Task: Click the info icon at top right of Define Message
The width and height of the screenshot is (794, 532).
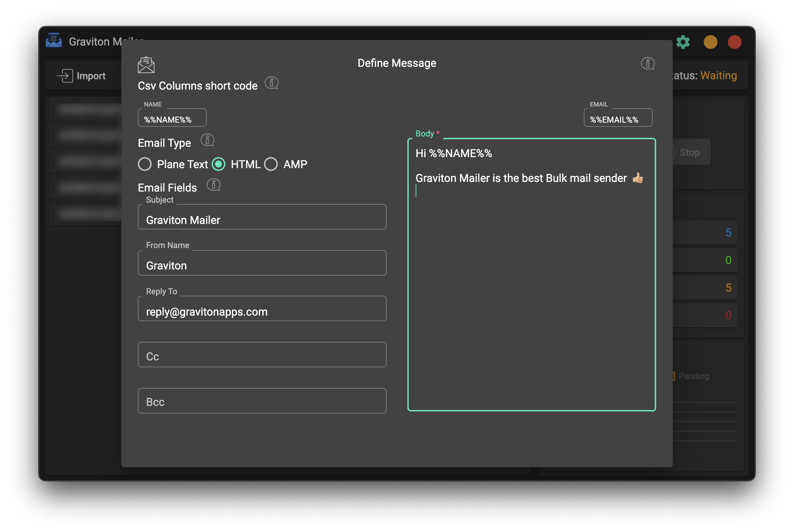Action: (648, 64)
